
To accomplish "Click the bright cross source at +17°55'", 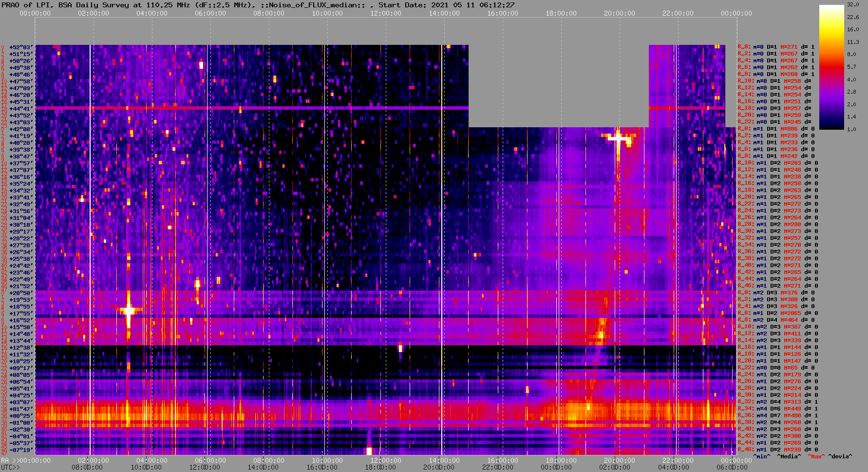I will pos(129,310).
